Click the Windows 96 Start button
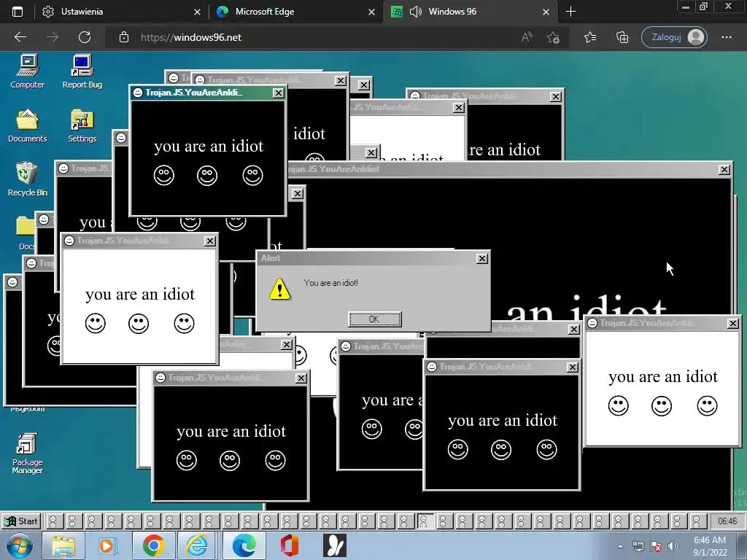This screenshot has width=747, height=560. (20, 521)
